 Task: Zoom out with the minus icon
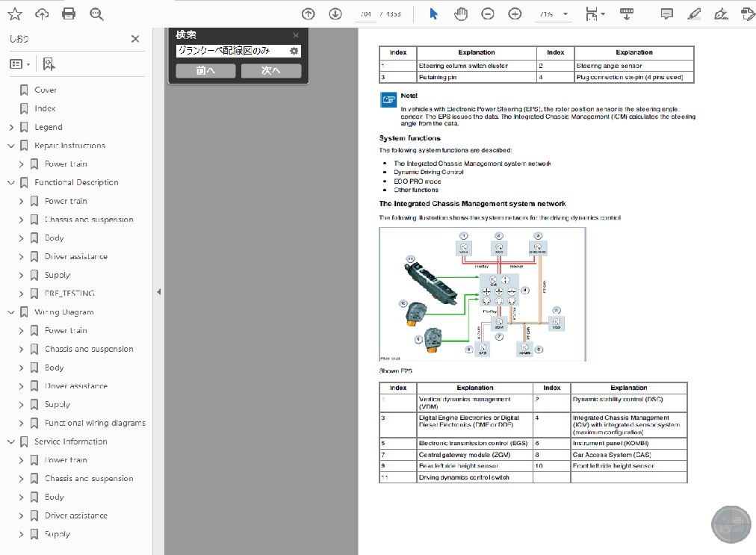tap(488, 14)
